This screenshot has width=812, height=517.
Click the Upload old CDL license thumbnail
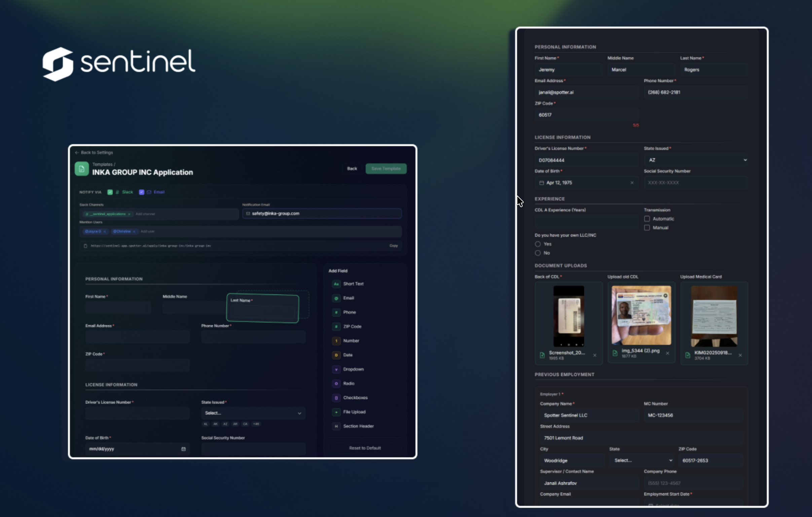pos(641,315)
